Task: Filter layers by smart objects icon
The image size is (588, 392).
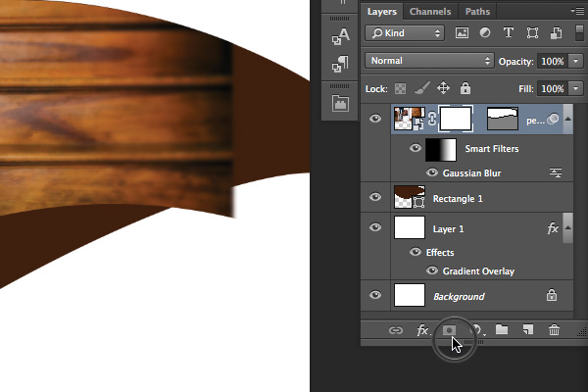Action: (556, 33)
